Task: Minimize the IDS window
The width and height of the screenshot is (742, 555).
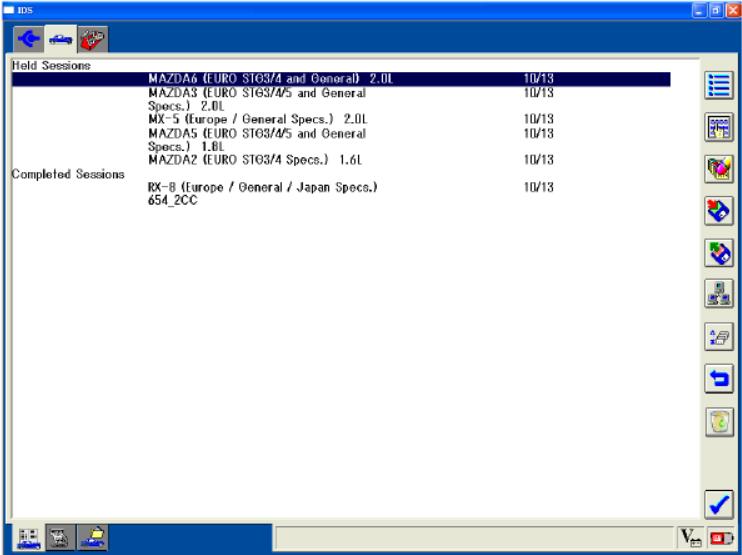Action: [x=699, y=10]
